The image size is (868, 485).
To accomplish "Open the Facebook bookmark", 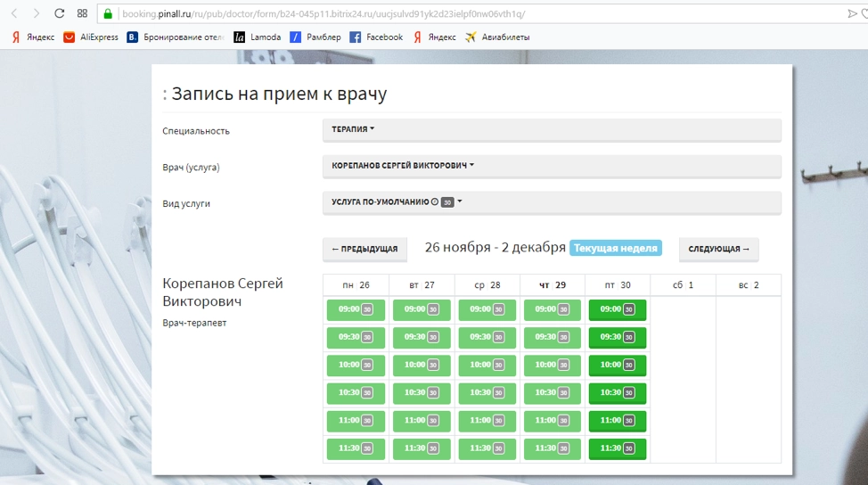I will 376,37.
